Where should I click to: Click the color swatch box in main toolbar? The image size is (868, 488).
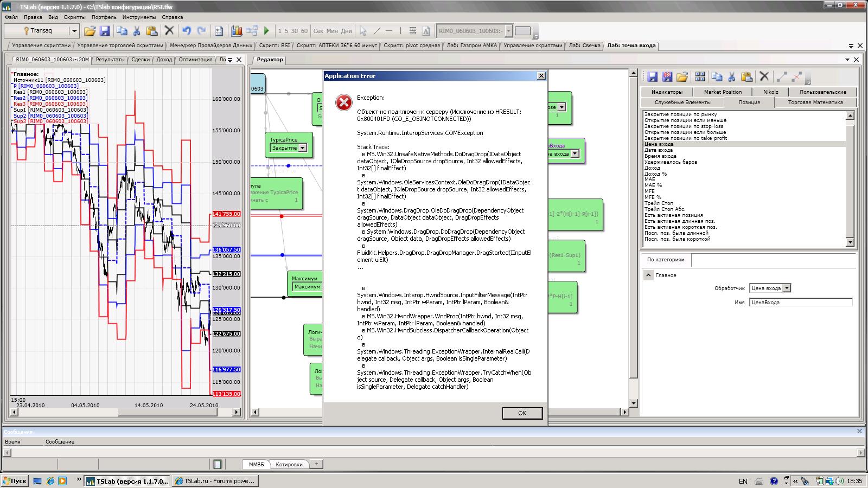click(x=522, y=31)
